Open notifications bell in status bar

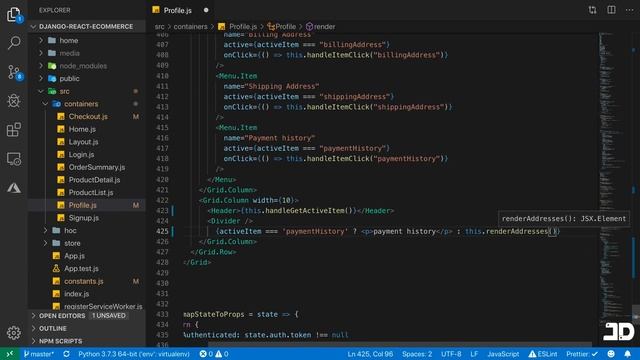[x=627, y=354]
